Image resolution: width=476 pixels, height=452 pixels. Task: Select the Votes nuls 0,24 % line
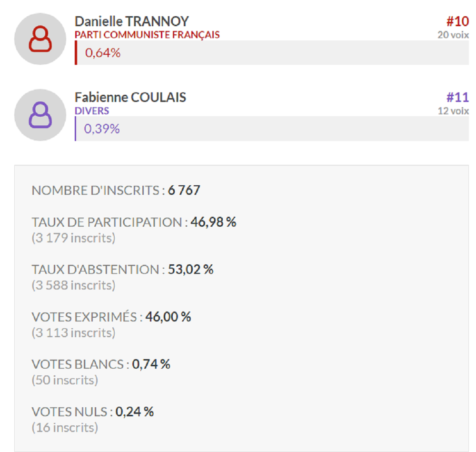point(93,412)
